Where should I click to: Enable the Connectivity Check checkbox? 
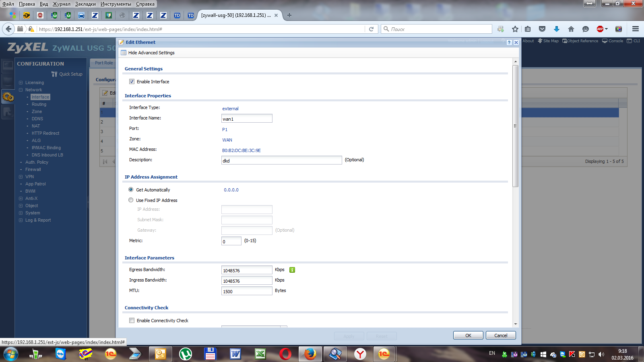(132, 321)
